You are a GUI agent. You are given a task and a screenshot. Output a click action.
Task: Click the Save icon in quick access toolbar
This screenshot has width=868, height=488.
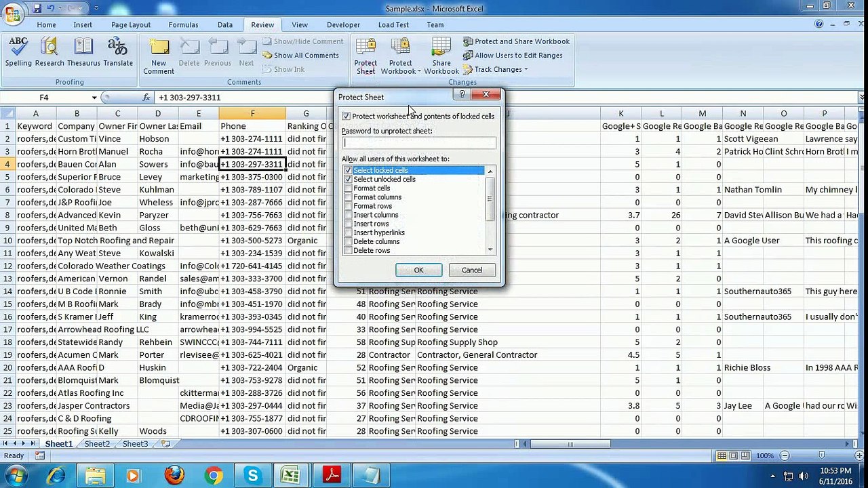click(x=37, y=8)
